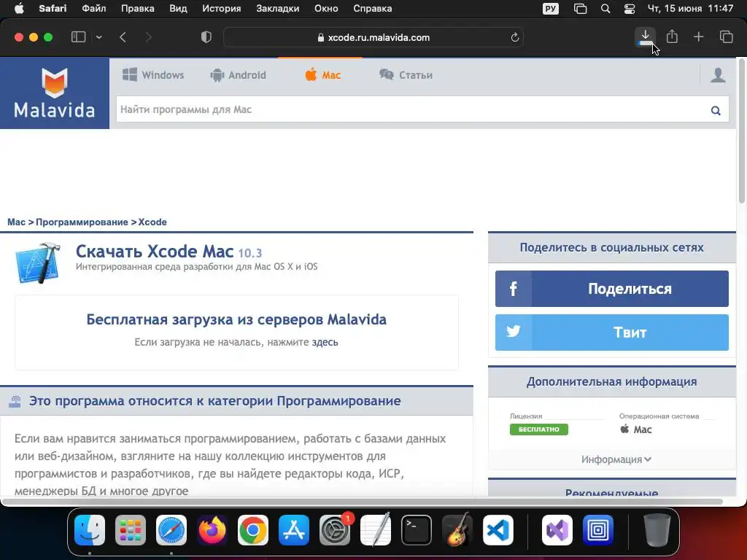Viewport: 747px width, 560px height.
Task: Open the Правка menu
Action: pyautogui.click(x=137, y=9)
